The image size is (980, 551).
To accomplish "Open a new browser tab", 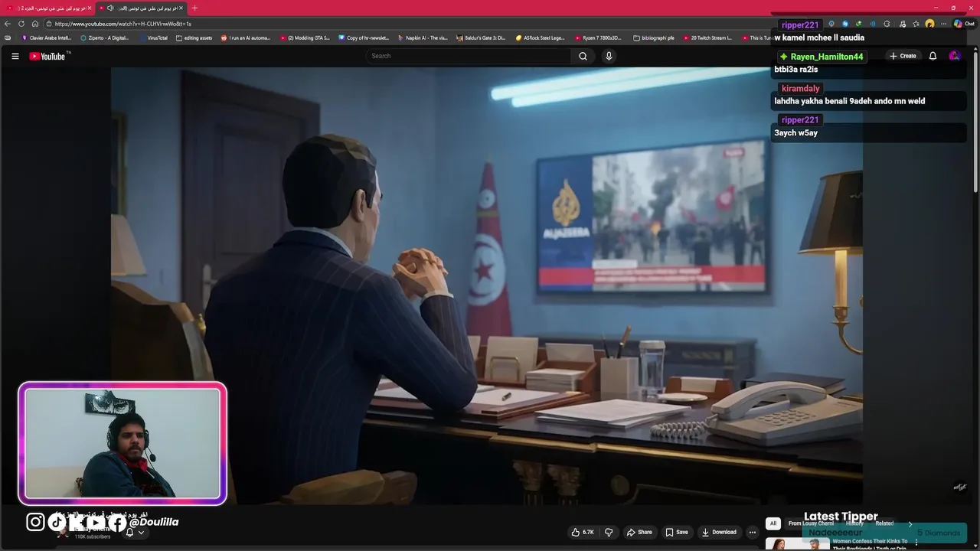I will 194,8.
